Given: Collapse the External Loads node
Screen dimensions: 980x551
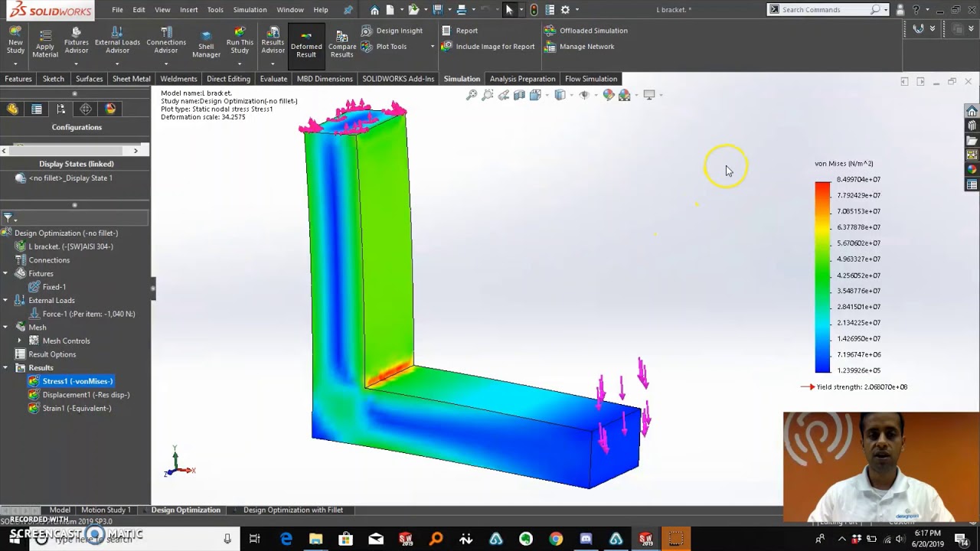Looking at the screenshot, I should (5, 300).
